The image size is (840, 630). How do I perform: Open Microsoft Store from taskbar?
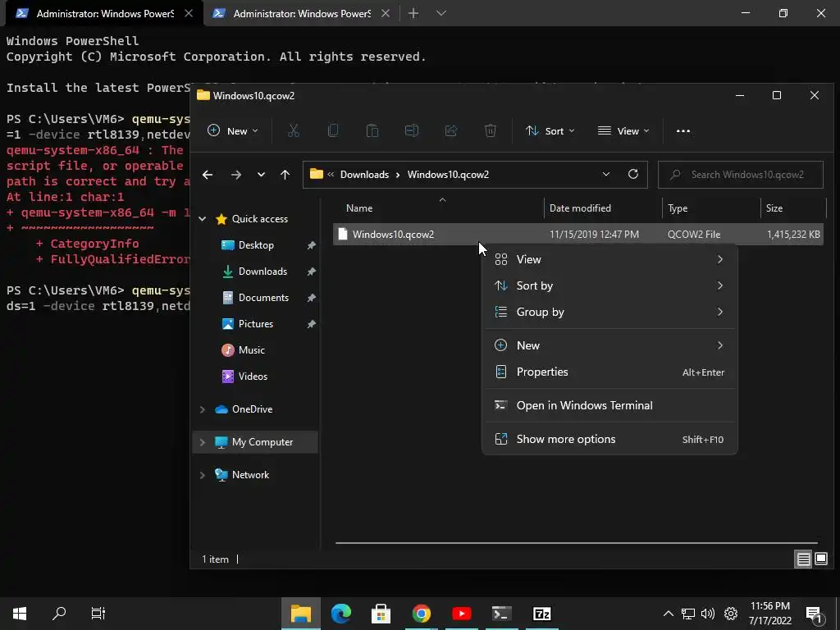click(x=381, y=614)
